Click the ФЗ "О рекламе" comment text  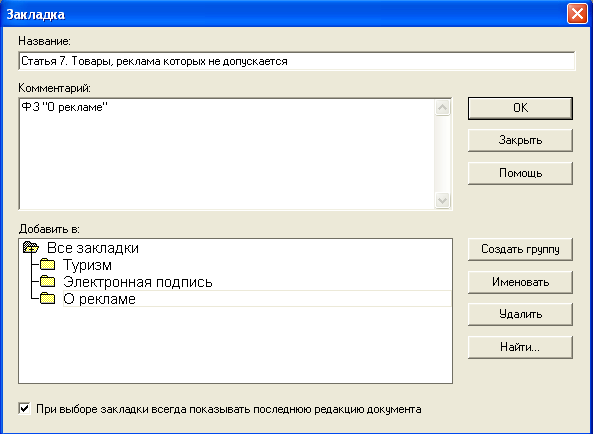(x=64, y=107)
